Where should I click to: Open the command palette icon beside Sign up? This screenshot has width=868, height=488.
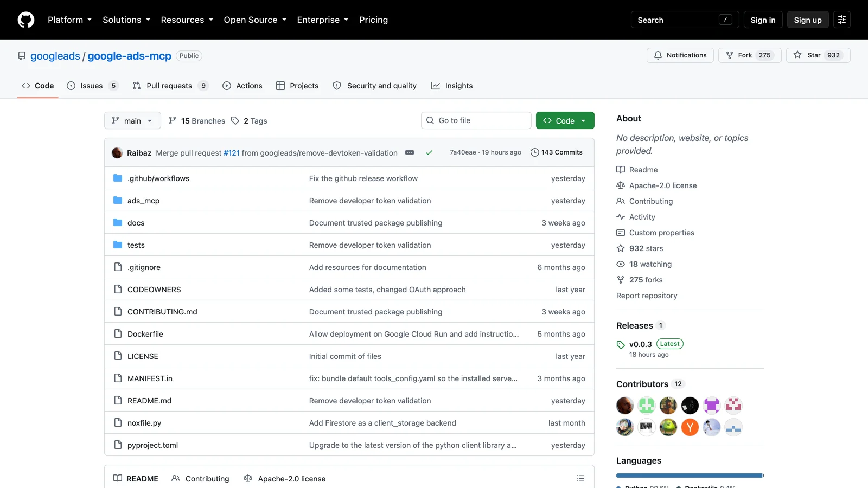pyautogui.click(x=842, y=20)
